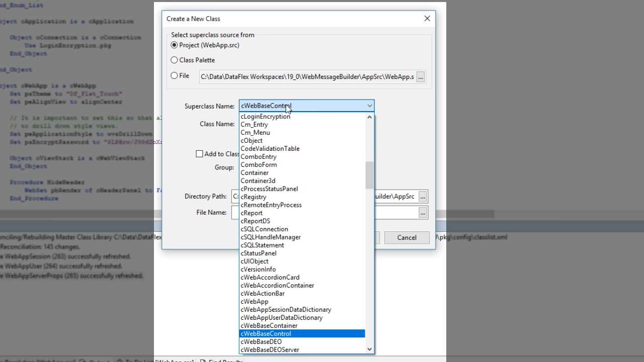Screen dimensions: 644x362
Task: Click the browse button next to Directory Path
Action: tap(423, 197)
